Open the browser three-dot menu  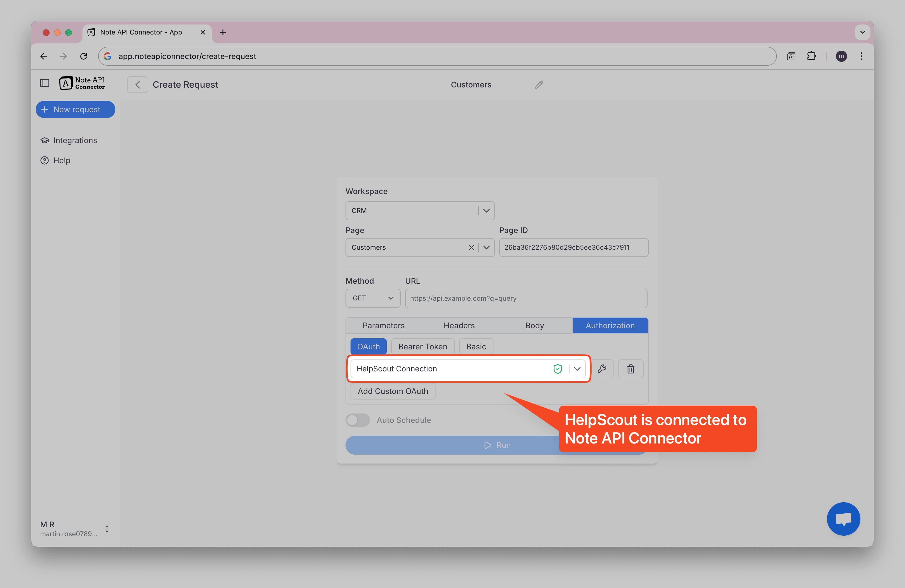coord(861,56)
